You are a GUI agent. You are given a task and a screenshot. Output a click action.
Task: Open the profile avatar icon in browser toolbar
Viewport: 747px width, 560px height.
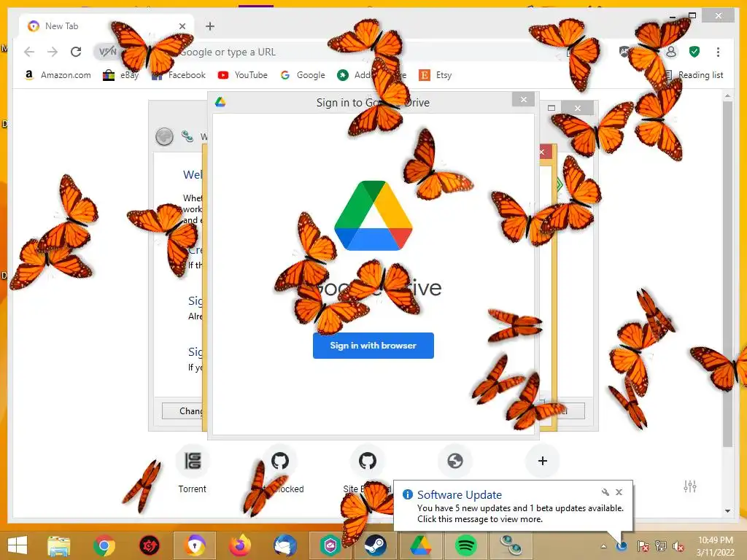671,52
